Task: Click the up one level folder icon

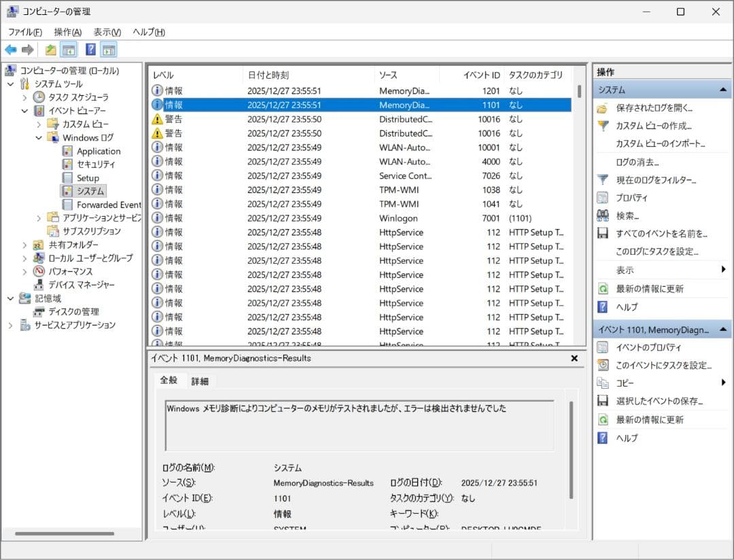Action: 50,50
